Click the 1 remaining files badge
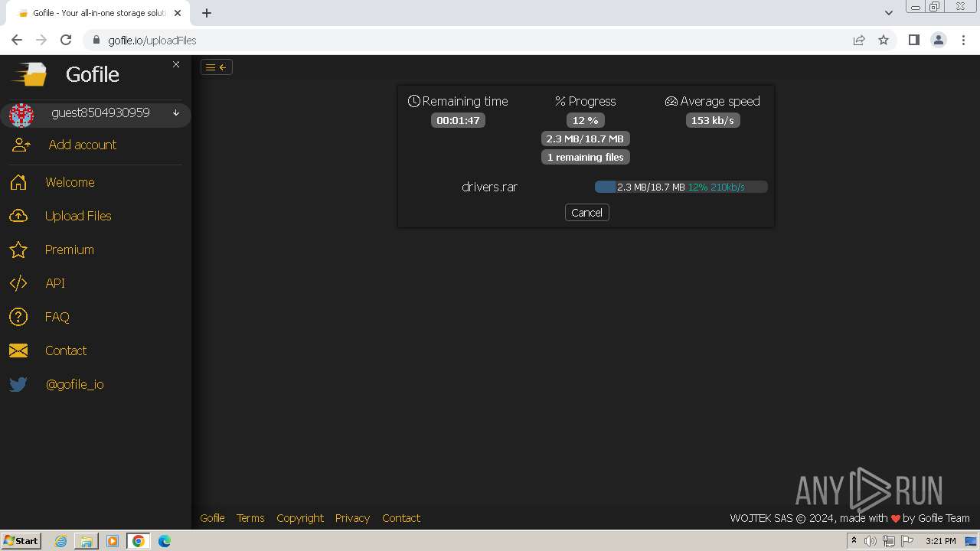980x551 pixels. coord(586,157)
